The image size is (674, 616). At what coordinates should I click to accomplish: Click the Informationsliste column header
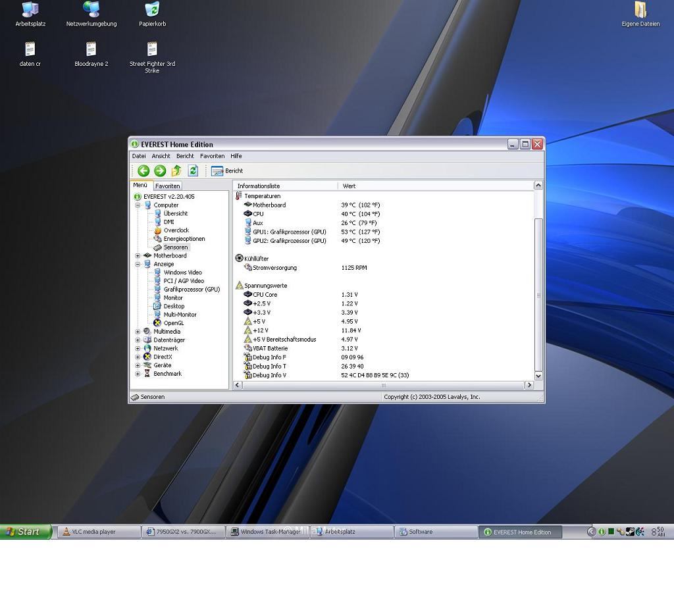286,186
